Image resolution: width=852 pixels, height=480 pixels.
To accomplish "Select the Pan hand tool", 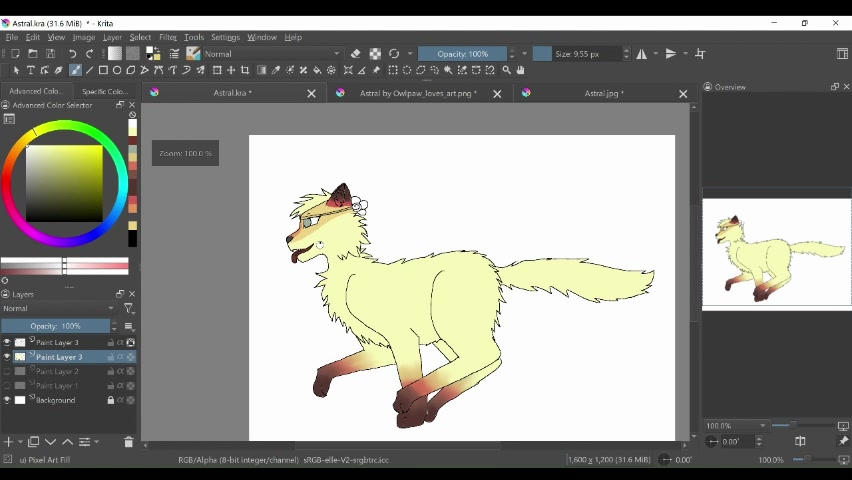I will click(x=521, y=70).
